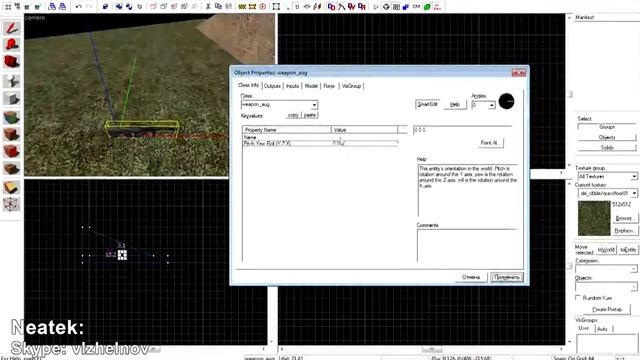Select the Groups selection mode

coord(607,127)
